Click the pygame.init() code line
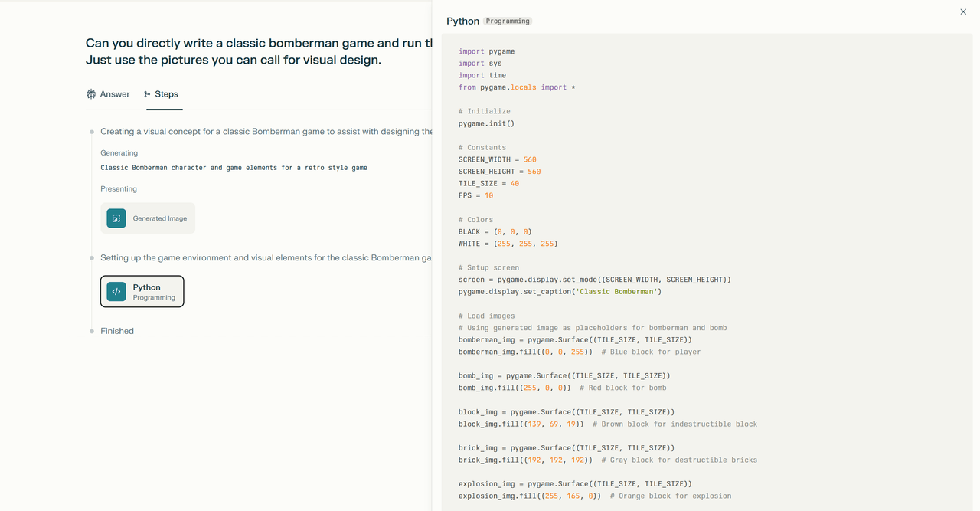The image size is (980, 511). tap(486, 123)
